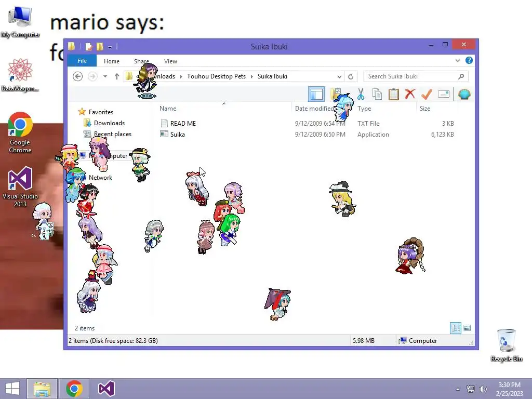Open My Computer desktop icon
The width and height of the screenshot is (532, 399).
[20, 22]
